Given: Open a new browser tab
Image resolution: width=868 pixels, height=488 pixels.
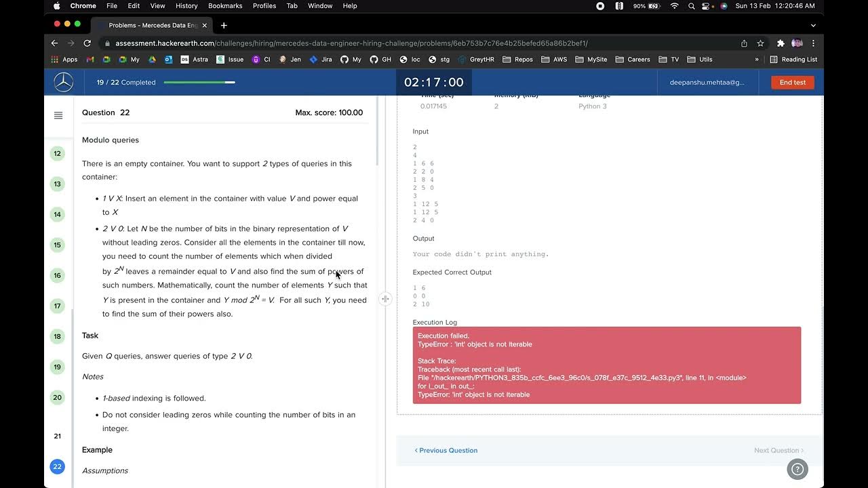Looking at the screenshot, I should point(224,25).
